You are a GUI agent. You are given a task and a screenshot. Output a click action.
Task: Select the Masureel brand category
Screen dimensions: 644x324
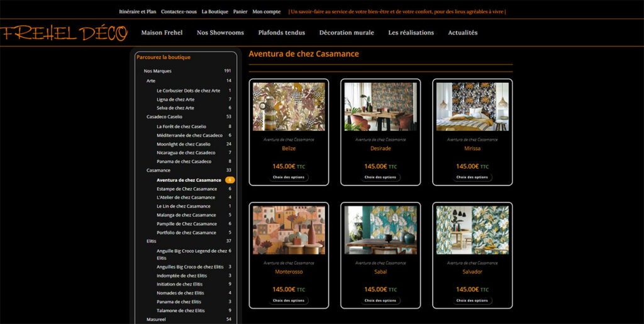pos(156,319)
